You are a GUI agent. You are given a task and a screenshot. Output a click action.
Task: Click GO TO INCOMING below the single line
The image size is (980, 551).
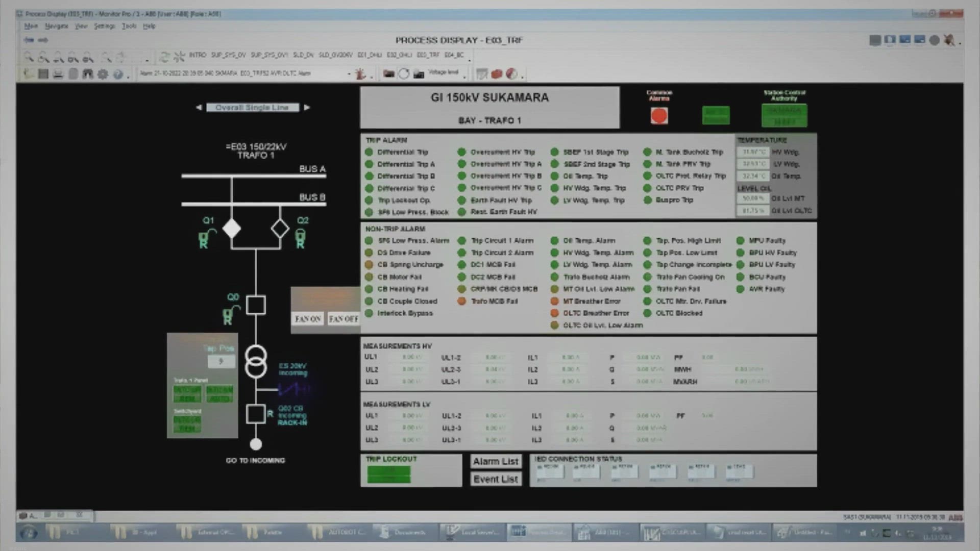[x=255, y=460]
